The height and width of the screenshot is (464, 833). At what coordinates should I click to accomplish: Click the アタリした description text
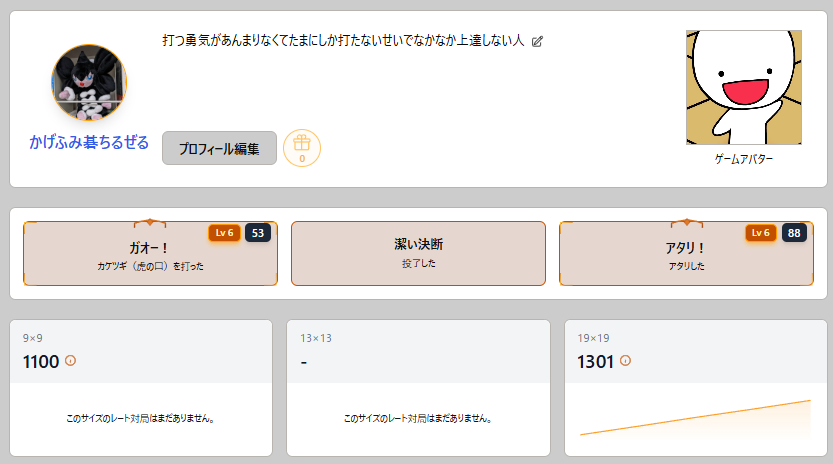(686, 266)
